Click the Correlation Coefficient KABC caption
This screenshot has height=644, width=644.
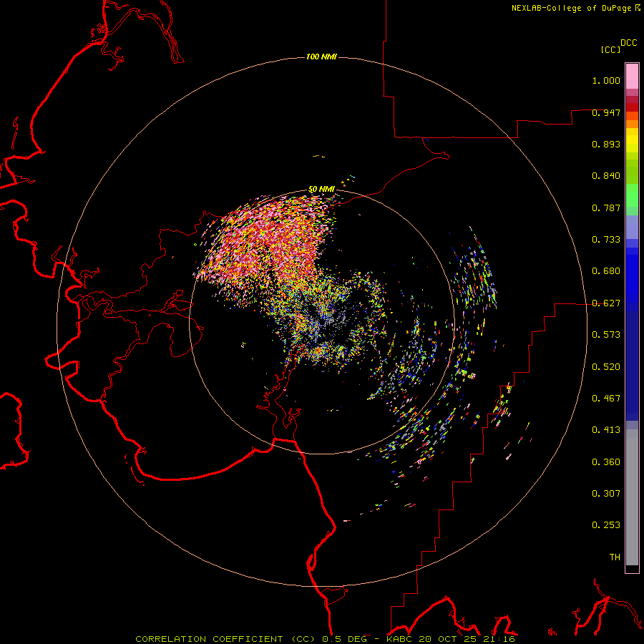[325, 639]
